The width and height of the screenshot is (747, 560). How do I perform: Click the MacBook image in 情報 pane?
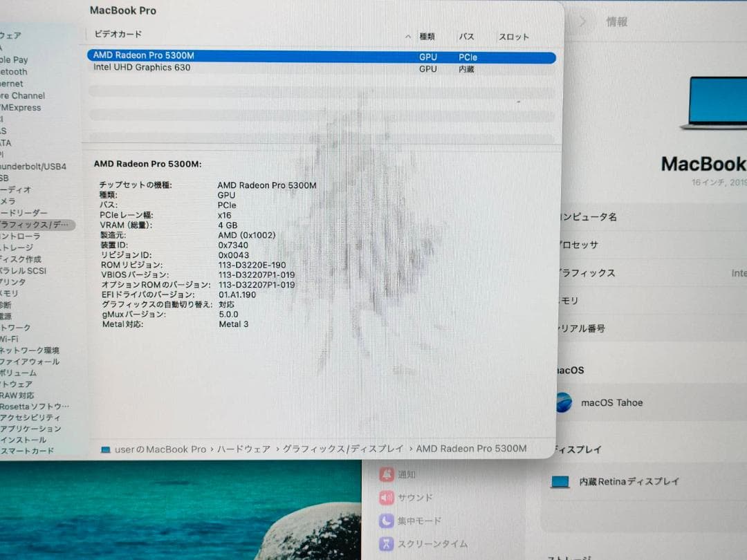point(714,102)
